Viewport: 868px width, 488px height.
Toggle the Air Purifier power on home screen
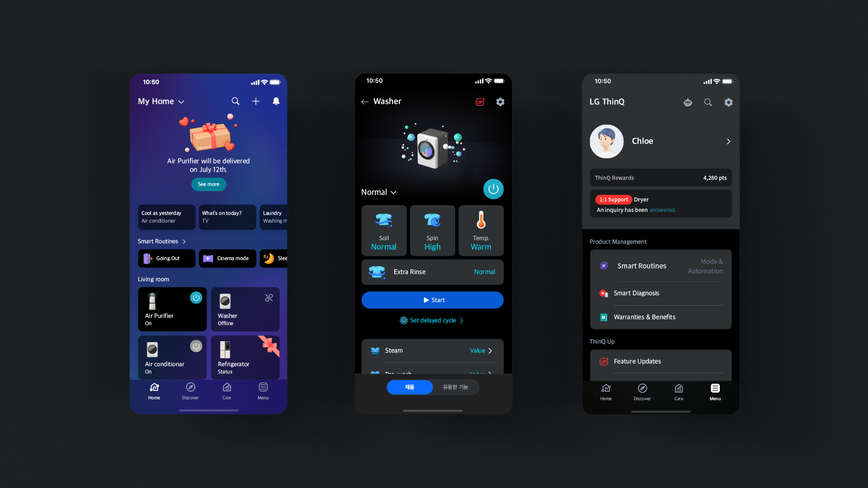tap(196, 298)
